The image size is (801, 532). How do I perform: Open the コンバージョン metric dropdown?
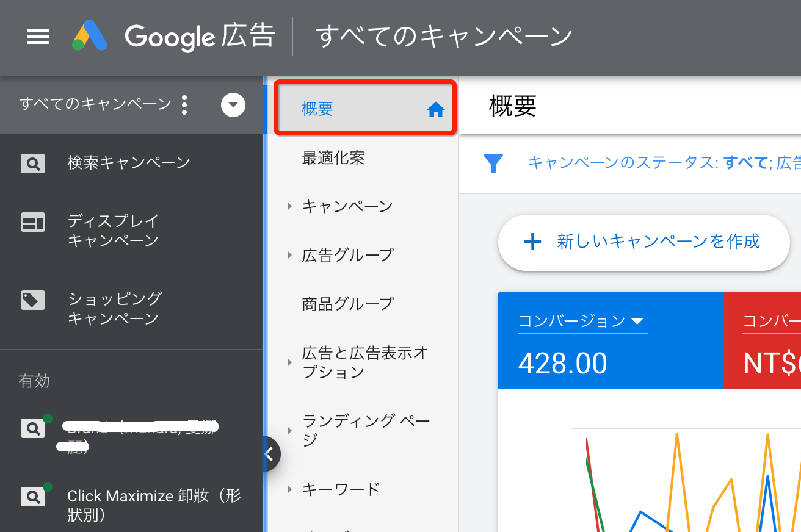point(582,322)
